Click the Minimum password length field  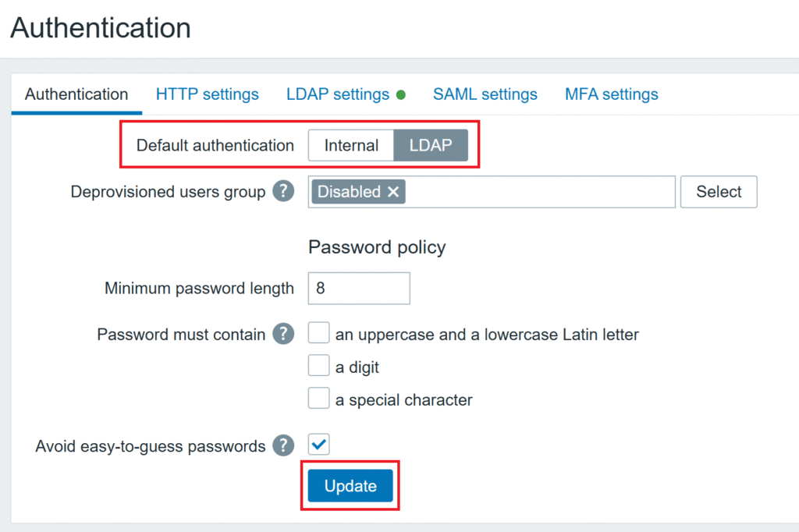[359, 288]
